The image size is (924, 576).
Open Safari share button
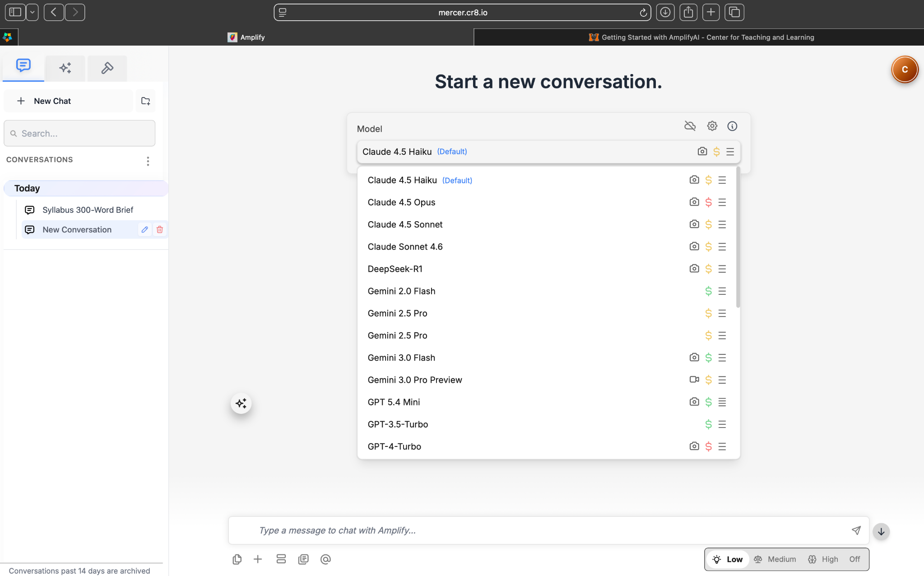coord(688,12)
